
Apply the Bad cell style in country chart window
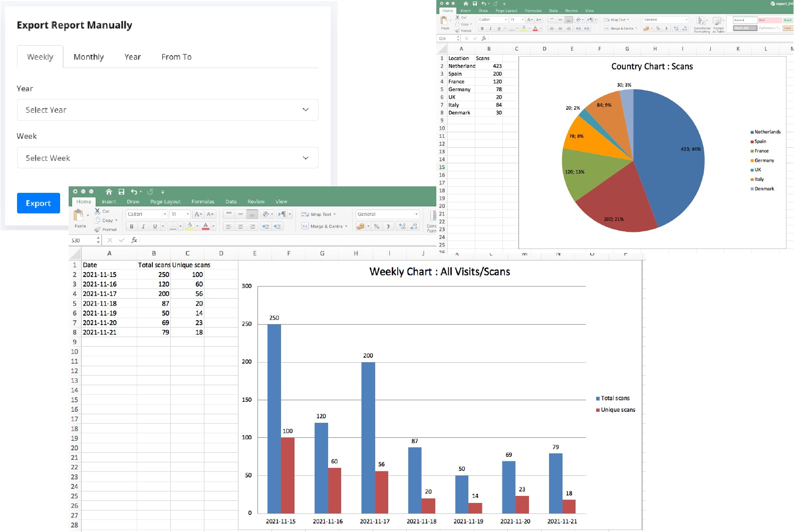pos(769,20)
